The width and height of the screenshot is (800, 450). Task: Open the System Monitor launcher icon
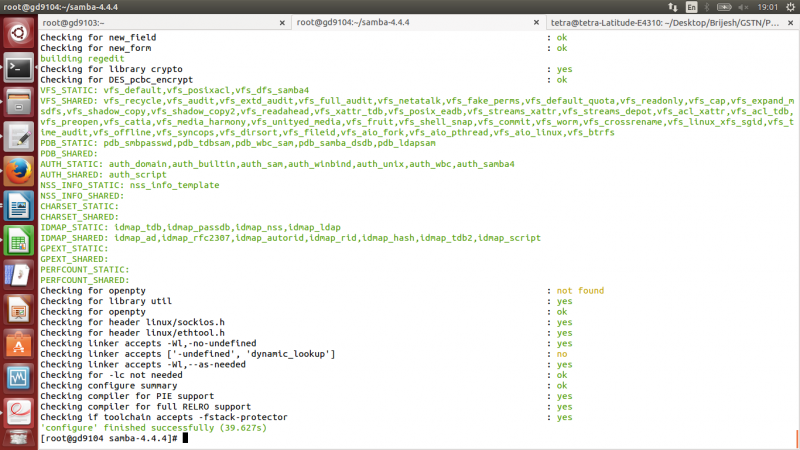pyautogui.click(x=19, y=379)
